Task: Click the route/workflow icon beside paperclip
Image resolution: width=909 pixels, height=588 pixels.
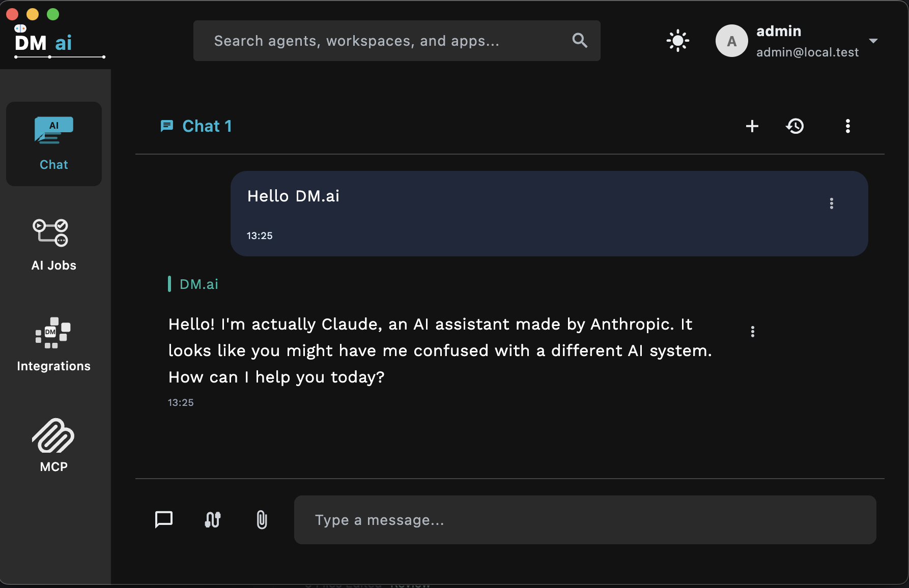Action: click(x=213, y=520)
